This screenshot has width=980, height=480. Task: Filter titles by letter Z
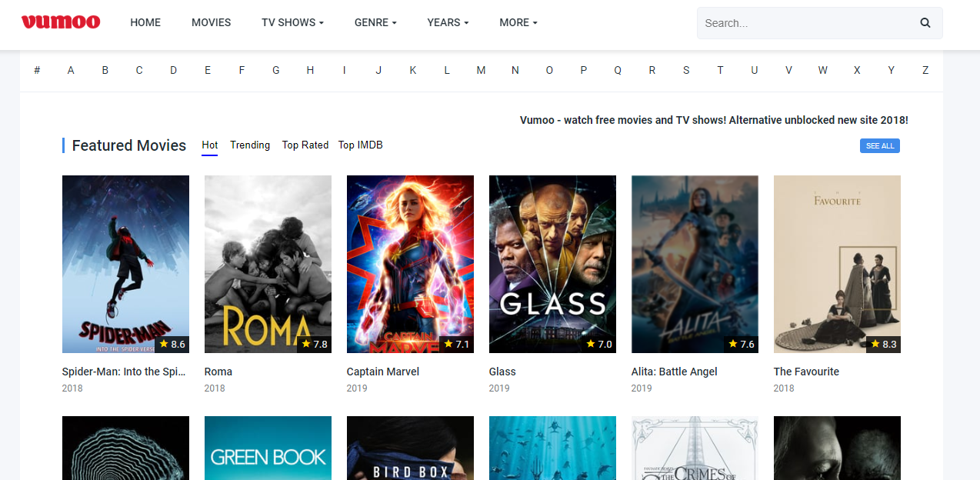tap(925, 70)
